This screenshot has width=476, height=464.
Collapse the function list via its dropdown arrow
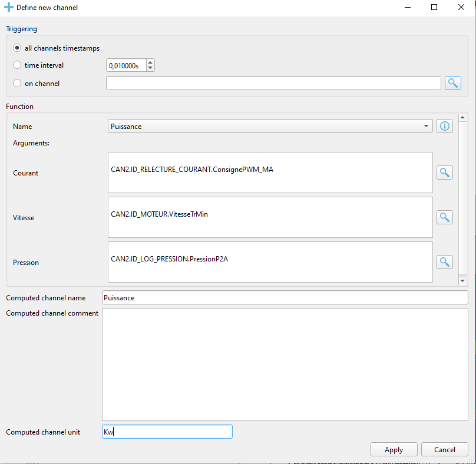point(426,126)
